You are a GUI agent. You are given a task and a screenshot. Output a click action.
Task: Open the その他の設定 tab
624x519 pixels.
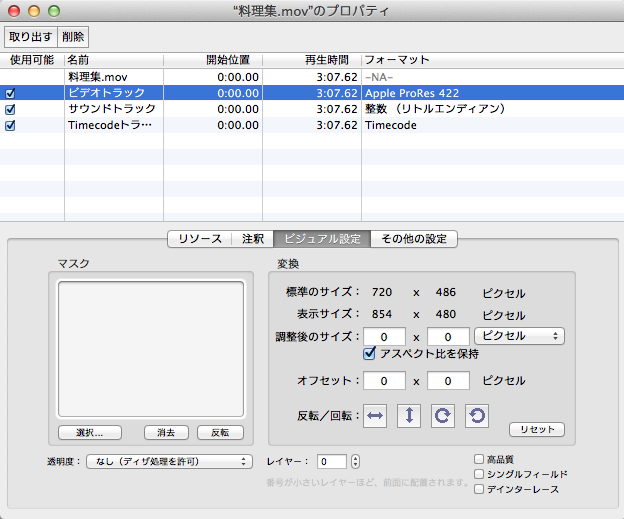click(414, 239)
